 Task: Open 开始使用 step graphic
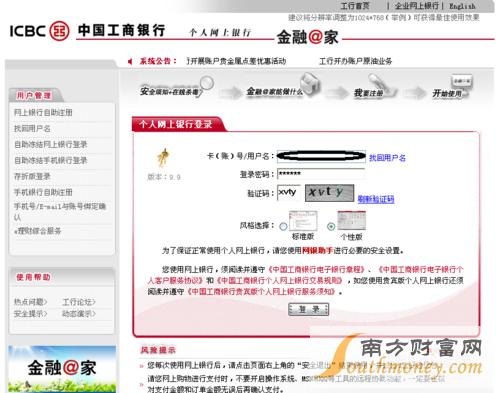[x=452, y=87]
